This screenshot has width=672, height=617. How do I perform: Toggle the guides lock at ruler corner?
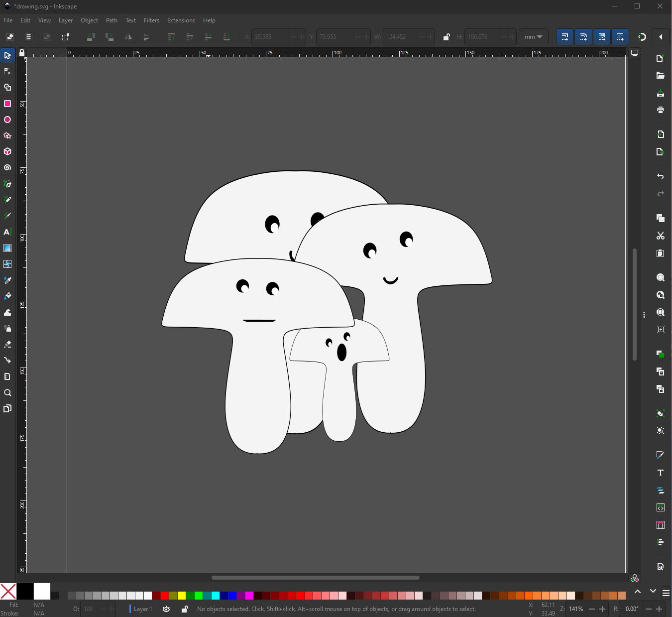click(21, 52)
